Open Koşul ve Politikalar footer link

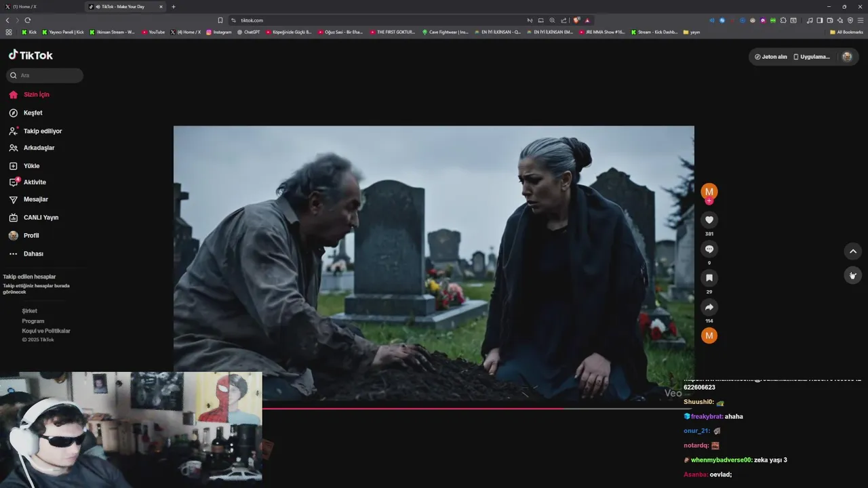(46, 331)
